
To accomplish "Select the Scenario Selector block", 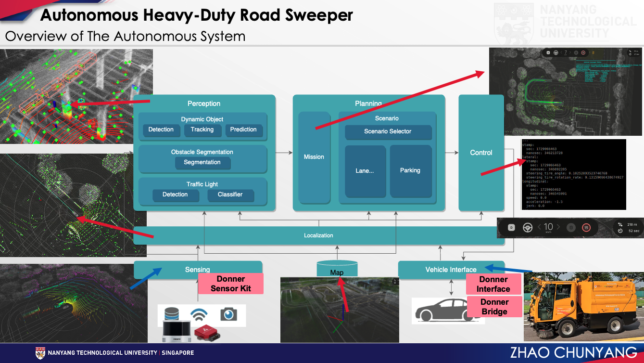I will pyautogui.click(x=388, y=131).
